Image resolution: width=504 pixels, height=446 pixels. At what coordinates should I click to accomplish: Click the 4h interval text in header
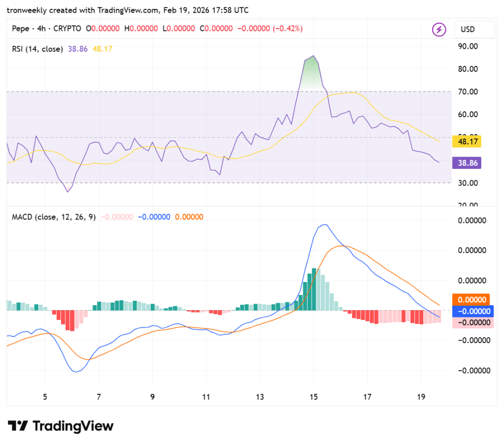[x=41, y=29]
